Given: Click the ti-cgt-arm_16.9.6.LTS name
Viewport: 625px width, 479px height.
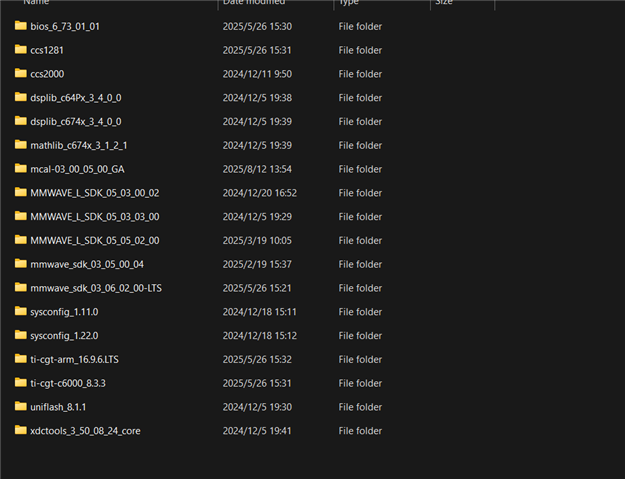Looking at the screenshot, I should [x=75, y=359].
